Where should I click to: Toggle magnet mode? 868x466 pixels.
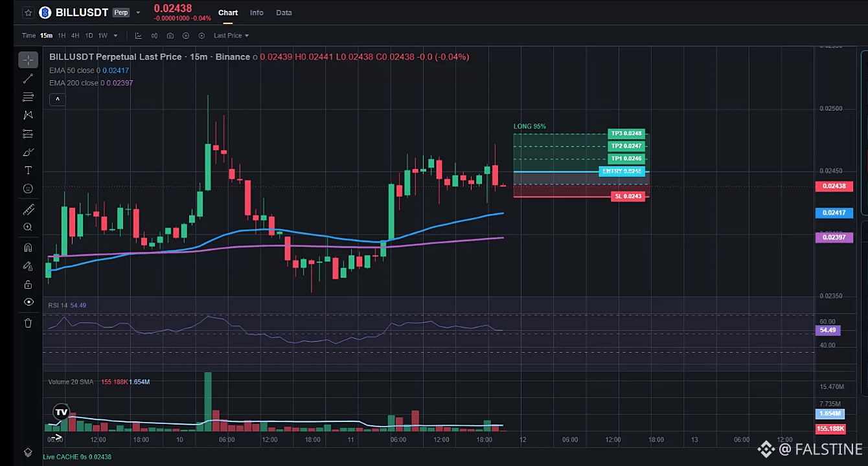(28, 247)
